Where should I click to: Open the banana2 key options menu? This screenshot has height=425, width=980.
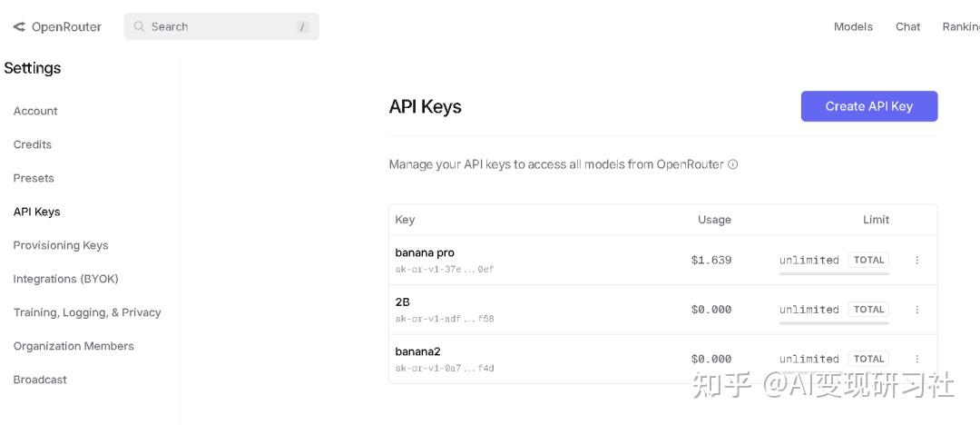point(916,359)
